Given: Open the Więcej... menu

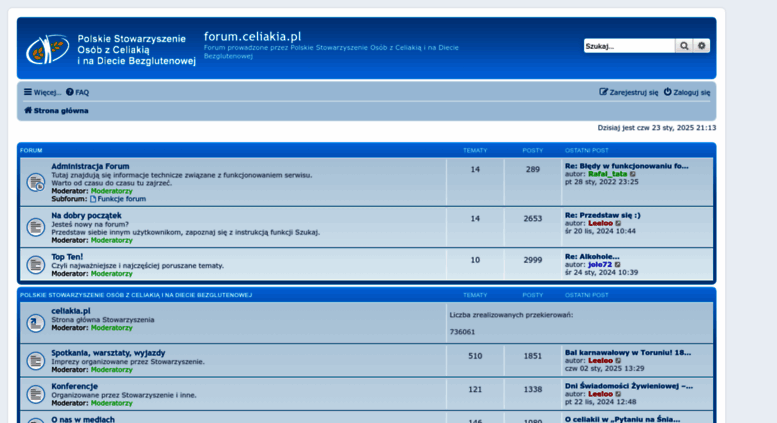Looking at the screenshot, I should pos(42,92).
